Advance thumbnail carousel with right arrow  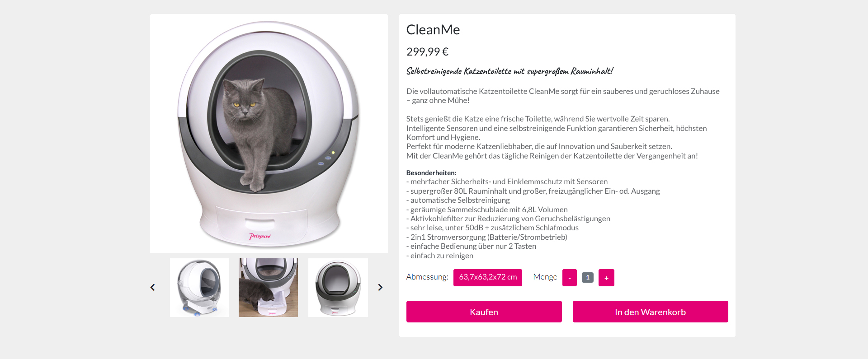[x=380, y=287]
